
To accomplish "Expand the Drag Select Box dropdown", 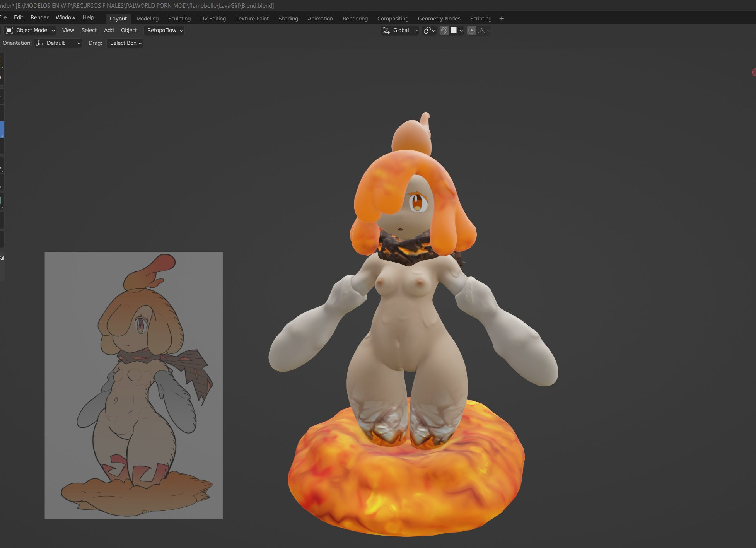I will 125,43.
